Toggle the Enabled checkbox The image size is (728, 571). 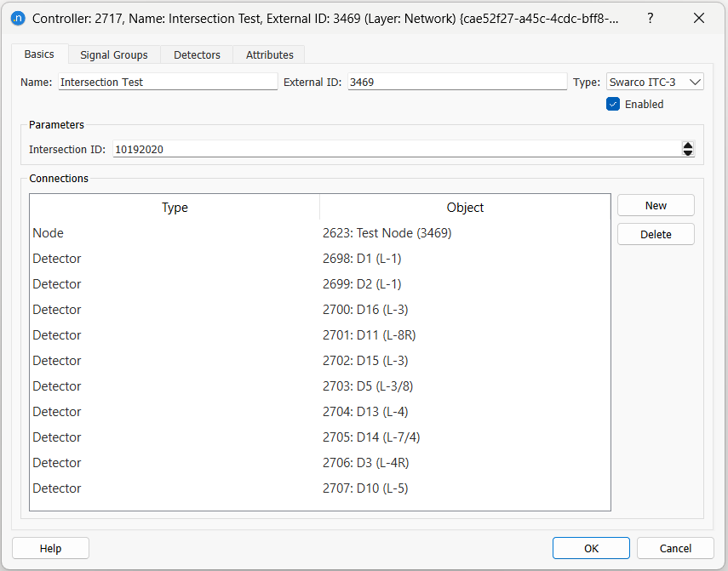click(613, 104)
